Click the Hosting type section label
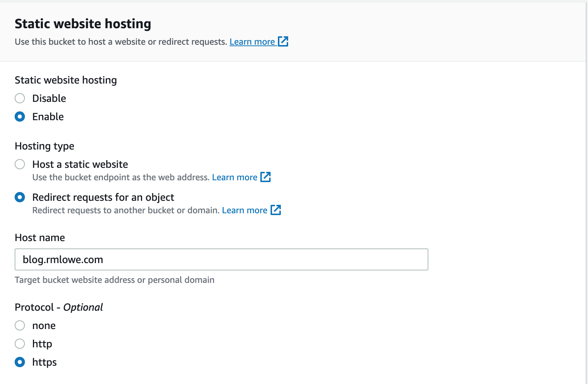The width and height of the screenshot is (588, 384). tap(44, 146)
